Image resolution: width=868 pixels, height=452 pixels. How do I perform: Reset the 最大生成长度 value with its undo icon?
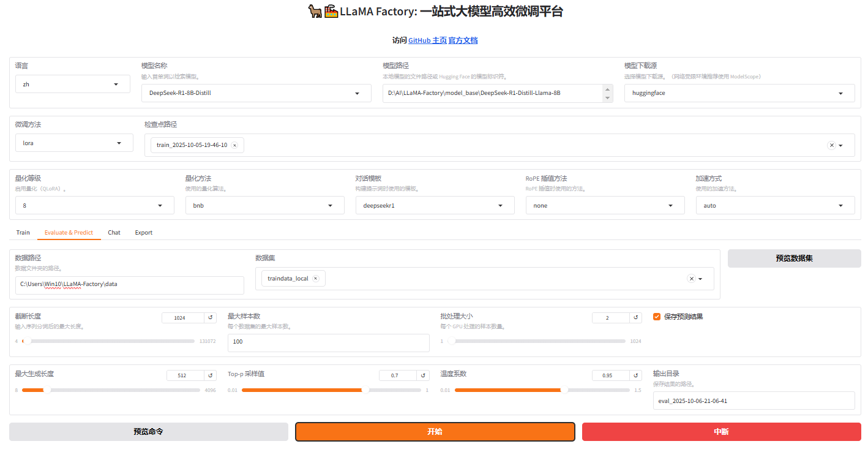coord(210,375)
